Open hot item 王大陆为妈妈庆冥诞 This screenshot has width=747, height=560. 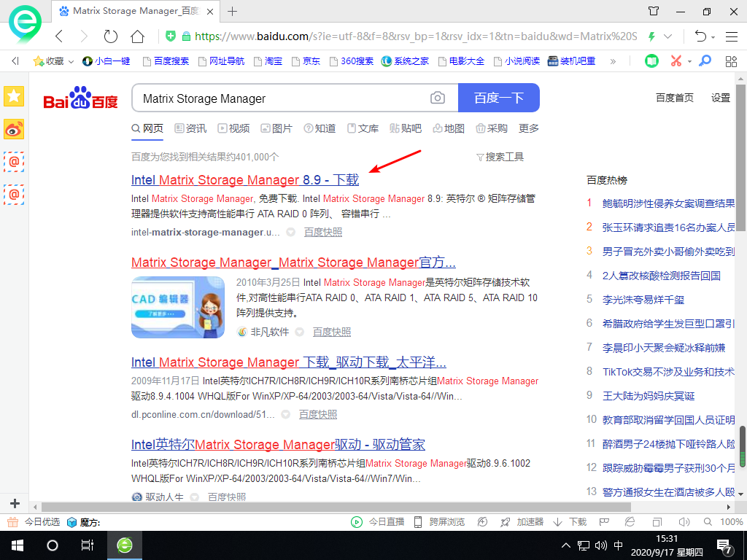tap(649, 396)
